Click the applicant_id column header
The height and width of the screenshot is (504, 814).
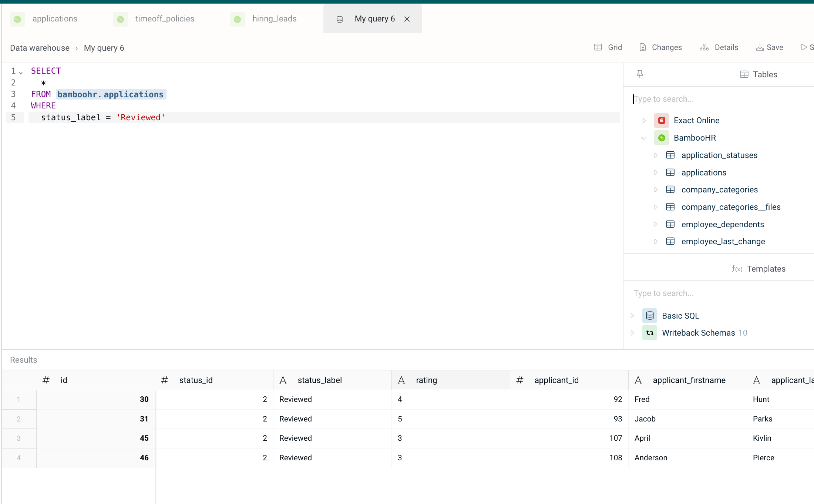(x=569, y=380)
